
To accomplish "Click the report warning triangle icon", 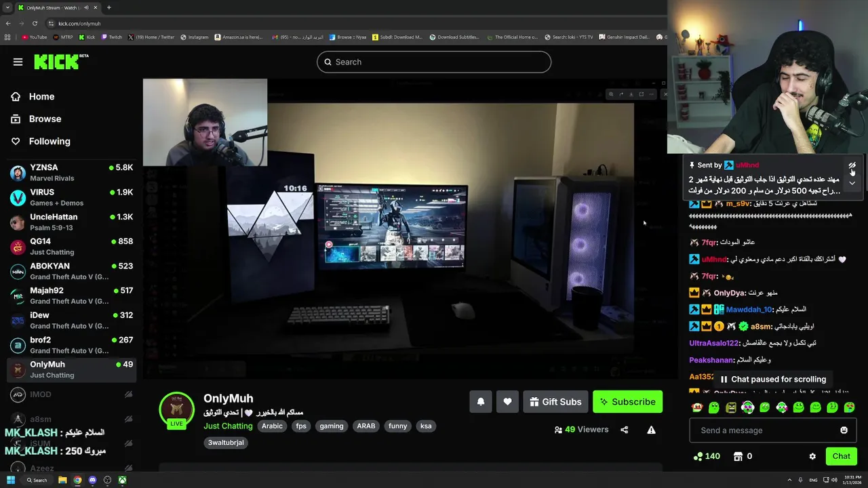I will tap(651, 430).
